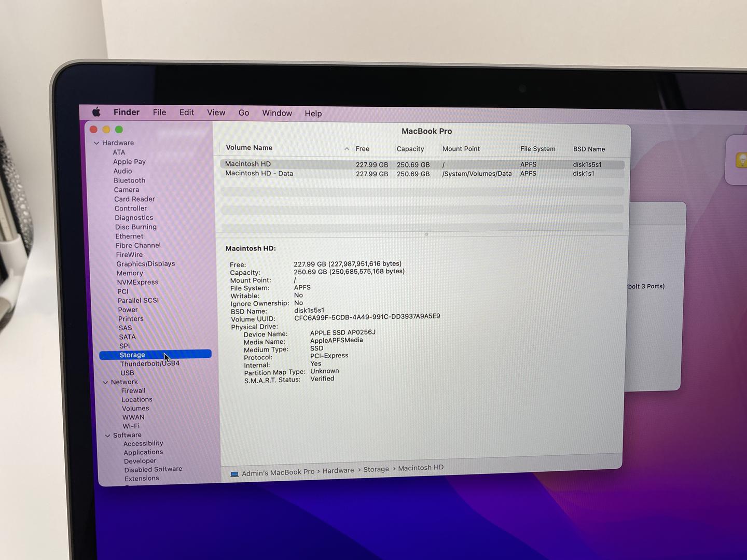Select PCI in the sidebar

point(123,291)
